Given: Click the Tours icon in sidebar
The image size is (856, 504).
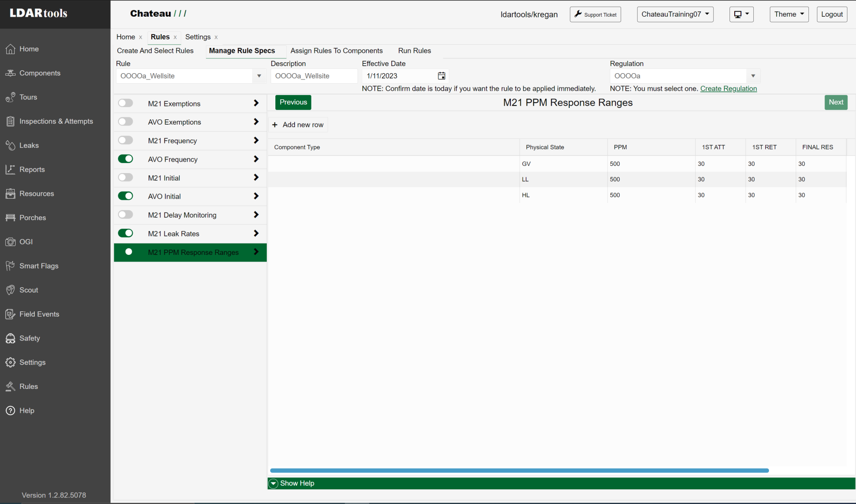Looking at the screenshot, I should [x=10, y=97].
